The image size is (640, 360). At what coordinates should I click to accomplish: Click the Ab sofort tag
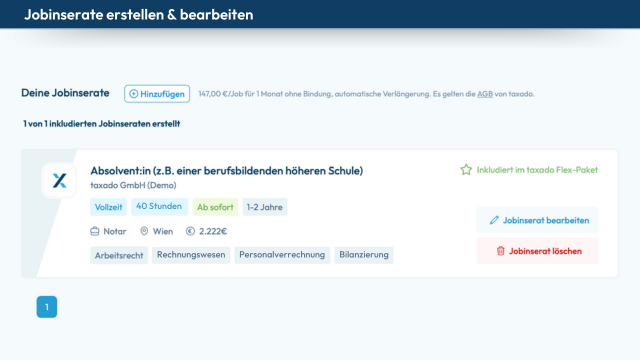point(215,207)
